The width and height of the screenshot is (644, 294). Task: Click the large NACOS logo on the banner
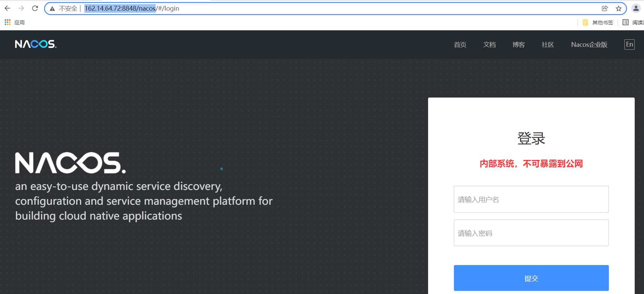coord(71,163)
